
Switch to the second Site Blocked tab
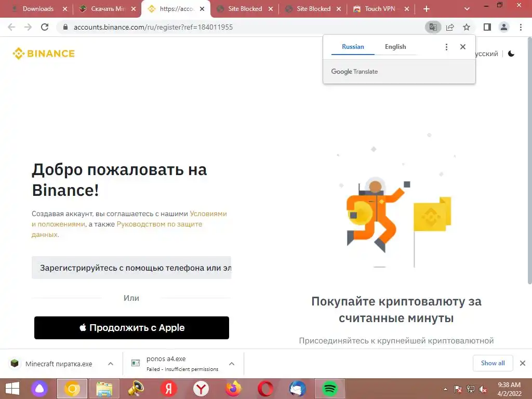313,9
